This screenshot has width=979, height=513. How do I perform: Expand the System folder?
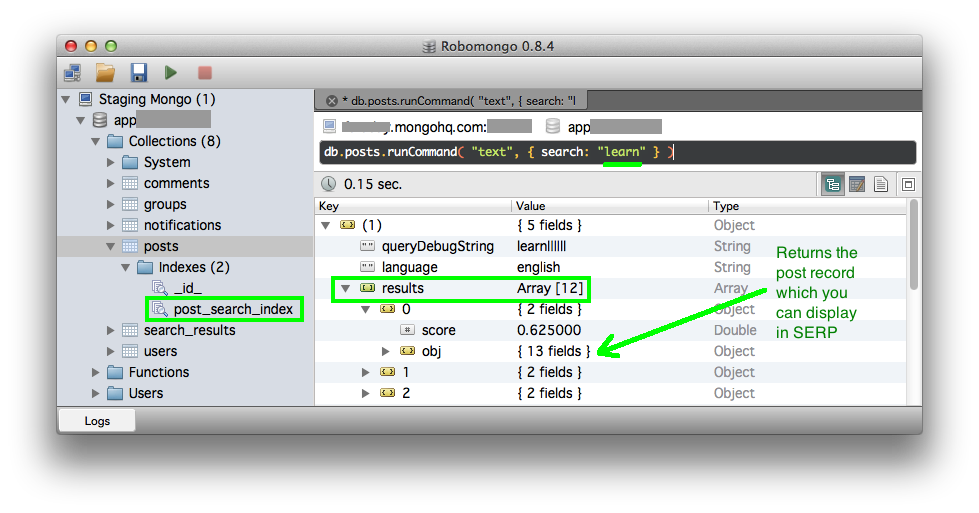click(x=111, y=162)
